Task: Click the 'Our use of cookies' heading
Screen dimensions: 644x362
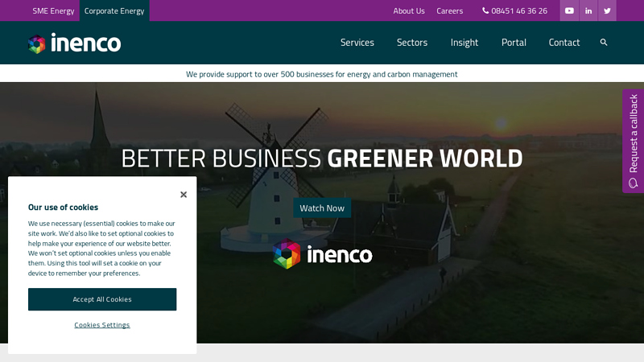Action: click(x=63, y=208)
